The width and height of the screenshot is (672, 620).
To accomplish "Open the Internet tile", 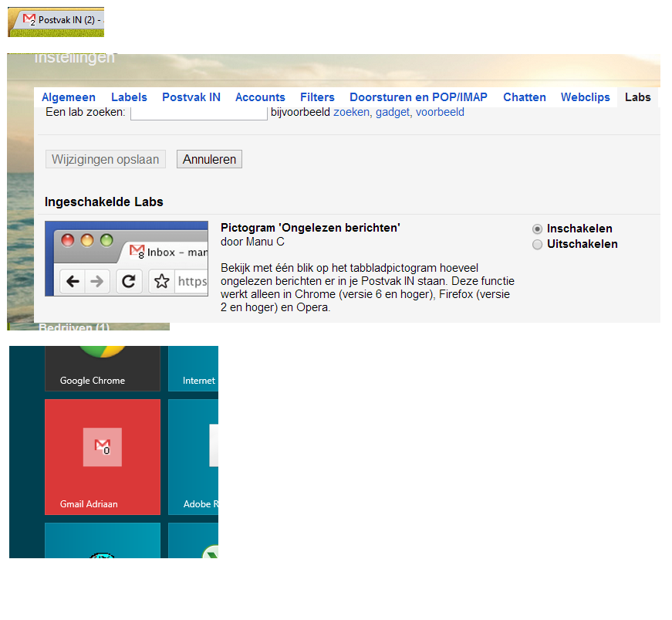I will coord(194,368).
